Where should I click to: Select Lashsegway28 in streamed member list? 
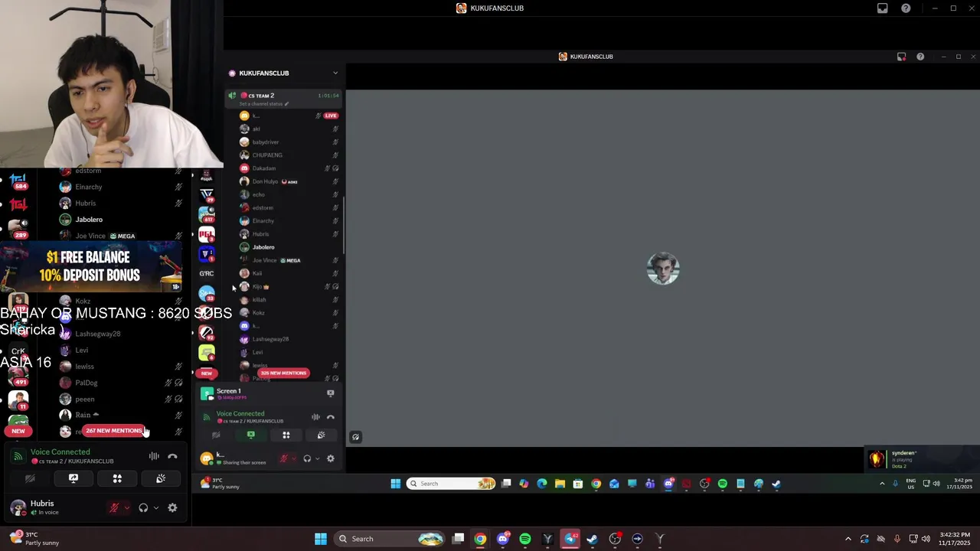[x=270, y=339]
